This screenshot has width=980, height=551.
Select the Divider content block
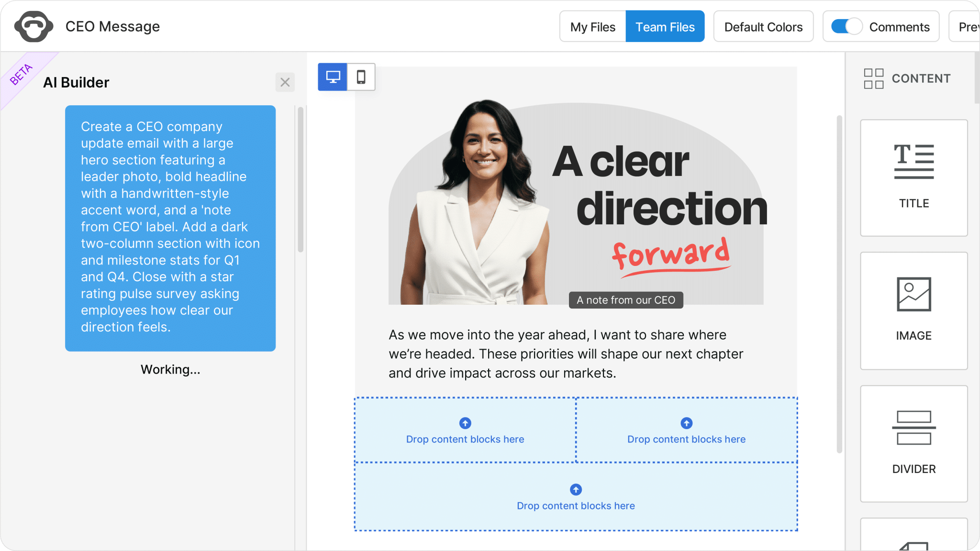tap(914, 444)
